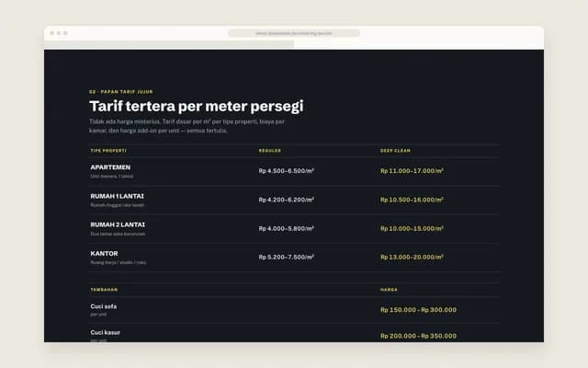The image size is (588, 368).
Task: Click the 'HARGA' column header
Action: click(389, 290)
